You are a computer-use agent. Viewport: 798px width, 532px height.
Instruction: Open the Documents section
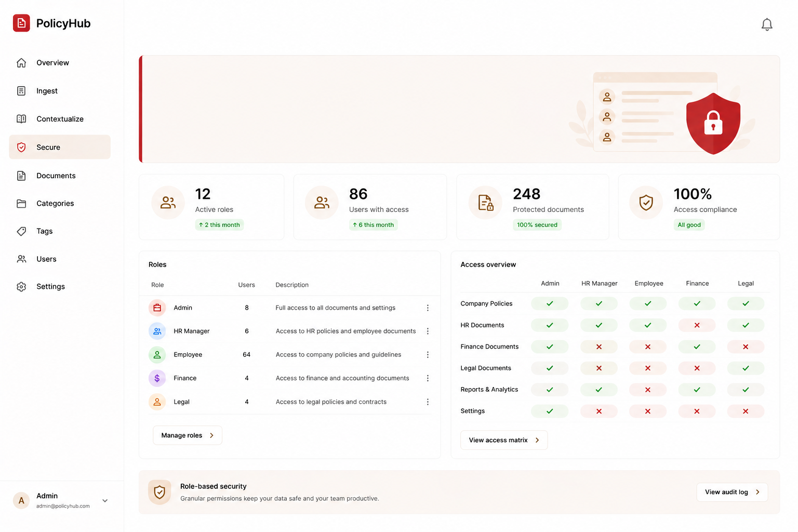coord(60,176)
